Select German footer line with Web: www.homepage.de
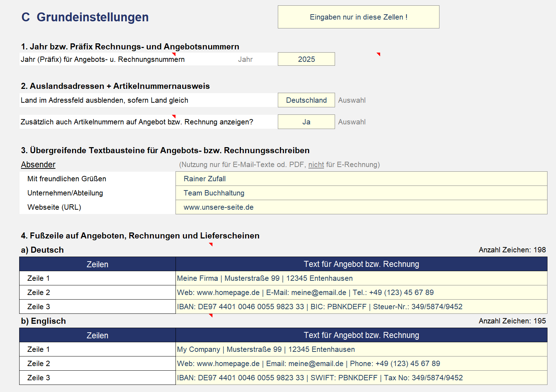 [x=361, y=292]
